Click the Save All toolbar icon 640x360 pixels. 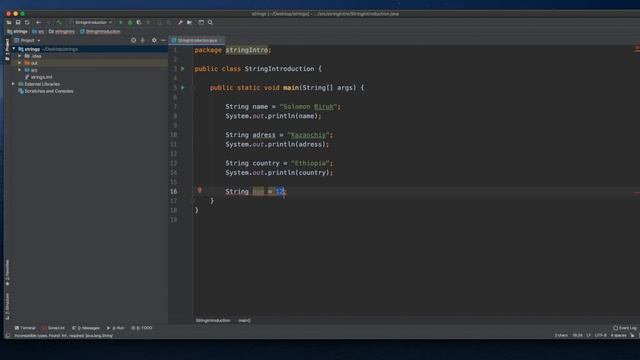(18, 22)
